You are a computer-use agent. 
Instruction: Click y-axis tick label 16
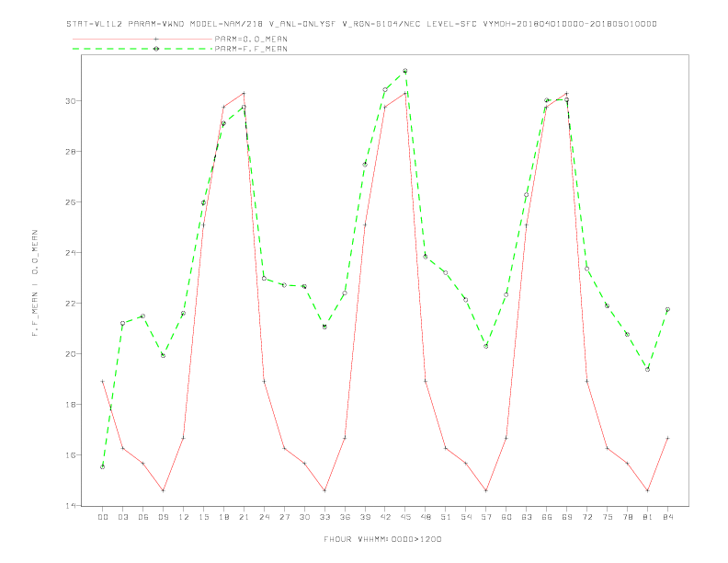click(x=73, y=454)
